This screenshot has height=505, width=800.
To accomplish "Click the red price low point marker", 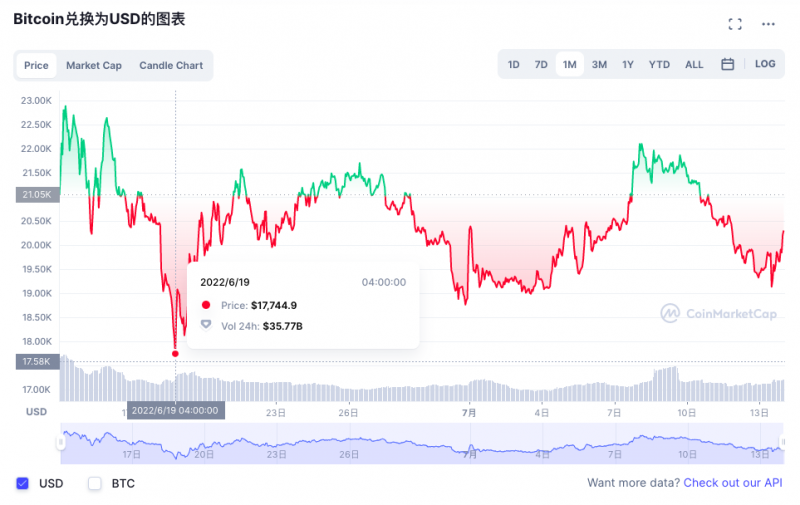I will click(x=176, y=353).
